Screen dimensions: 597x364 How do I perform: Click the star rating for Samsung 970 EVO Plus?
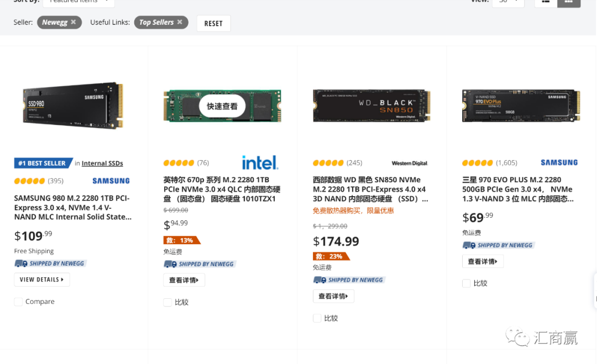point(477,163)
